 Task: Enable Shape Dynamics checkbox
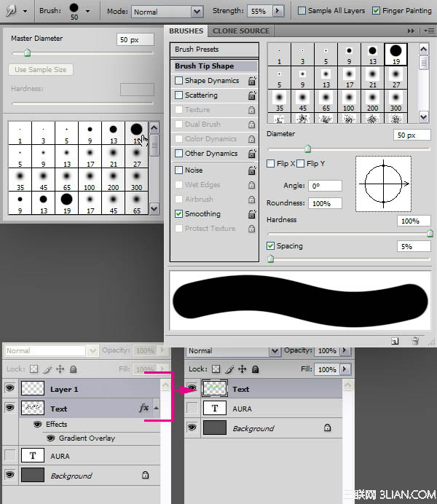click(x=178, y=80)
